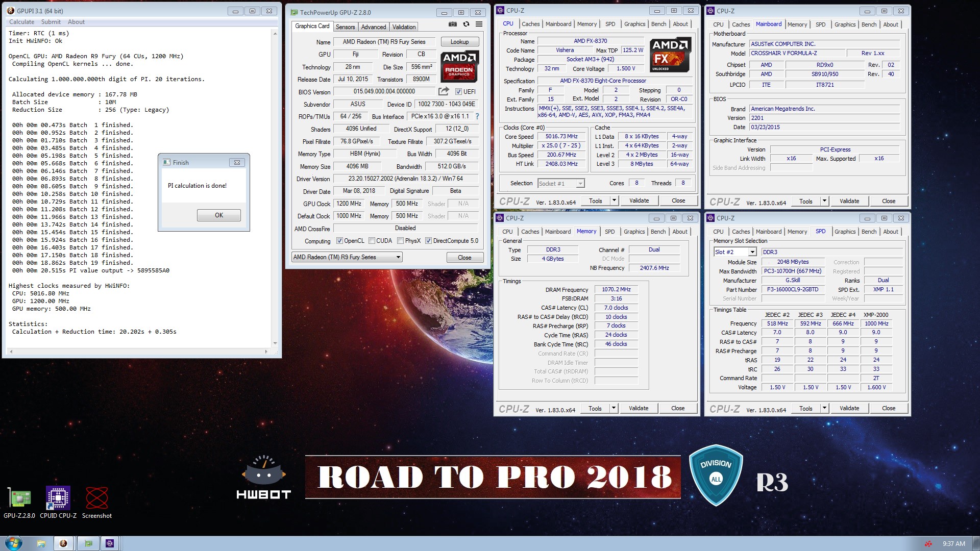Toggle the UEFI checkbox in GPU-Z
Image resolution: width=980 pixels, height=551 pixels.
[x=458, y=92]
